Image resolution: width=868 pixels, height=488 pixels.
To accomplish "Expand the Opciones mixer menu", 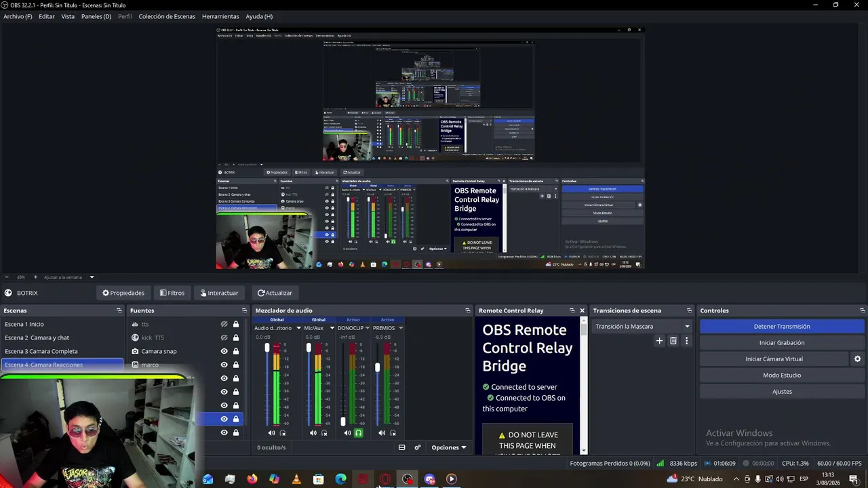I will (449, 447).
